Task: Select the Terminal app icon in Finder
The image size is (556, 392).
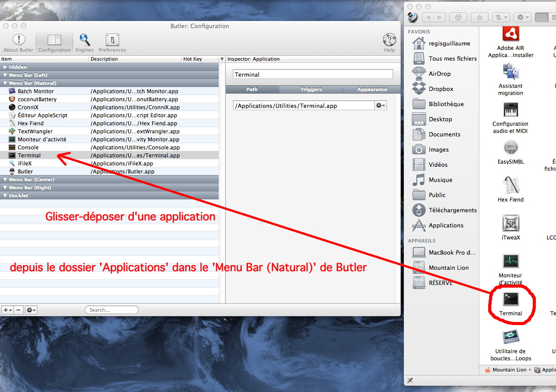Action: tap(510, 298)
